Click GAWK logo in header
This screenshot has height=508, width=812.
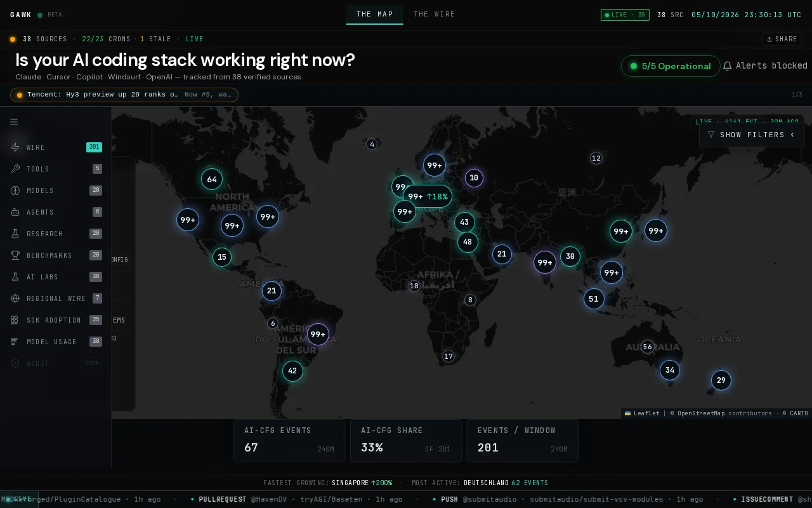21,15
